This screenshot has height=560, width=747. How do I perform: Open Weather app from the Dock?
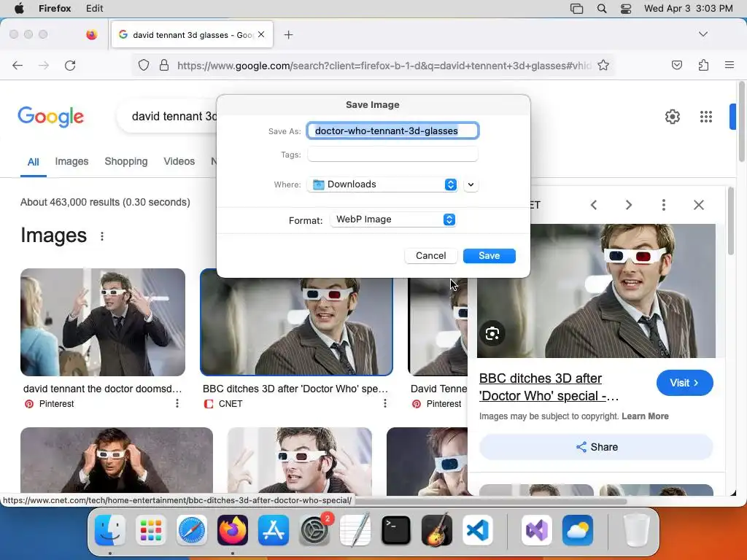point(578,530)
